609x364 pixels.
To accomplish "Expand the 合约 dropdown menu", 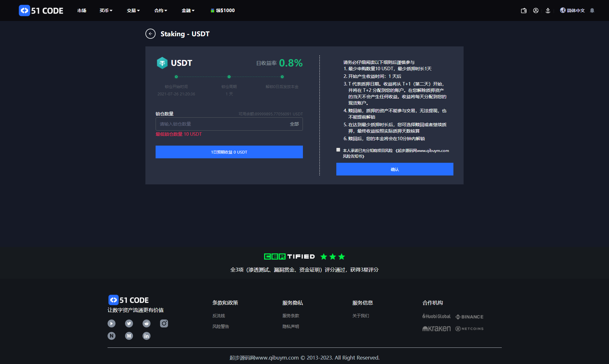I will tap(161, 10).
